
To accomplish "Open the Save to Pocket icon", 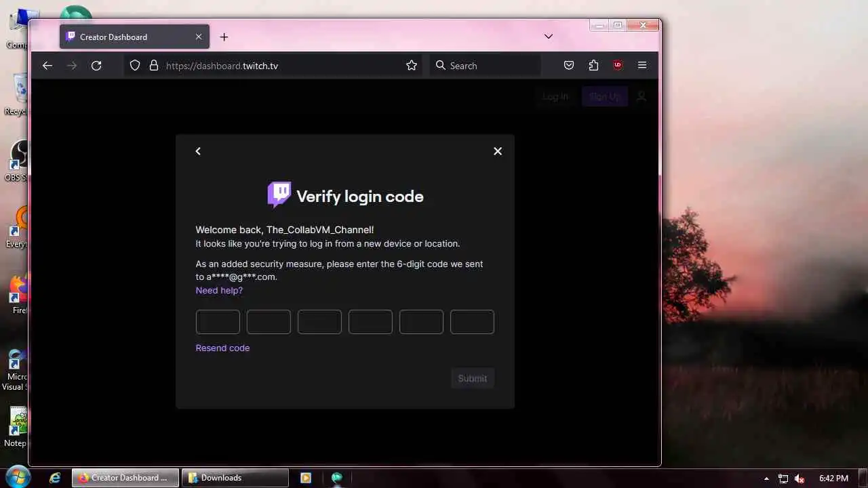I will pyautogui.click(x=569, y=66).
